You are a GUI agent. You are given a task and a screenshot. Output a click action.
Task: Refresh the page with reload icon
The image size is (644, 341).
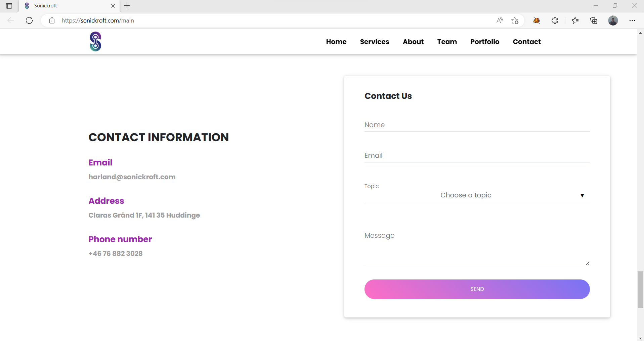(x=29, y=21)
